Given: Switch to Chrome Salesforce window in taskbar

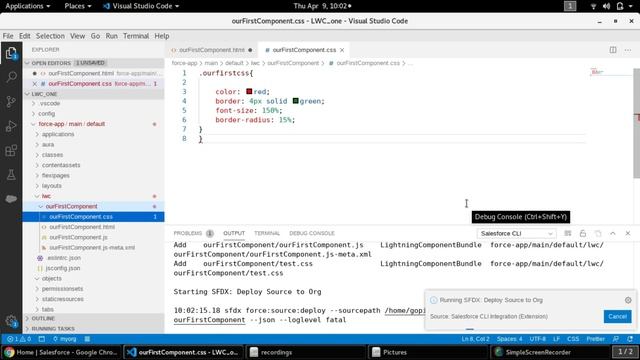Looking at the screenshot, I should 61,352.
